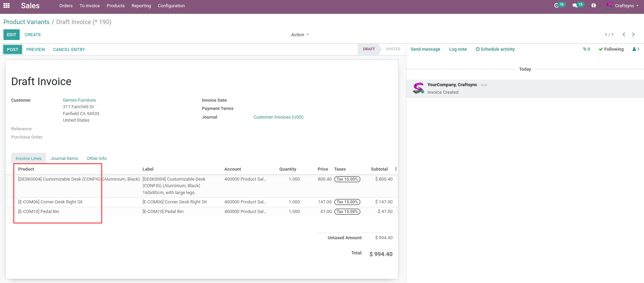Click the gift icon in top bar
The height and width of the screenshot is (283, 644).
[x=594, y=6]
